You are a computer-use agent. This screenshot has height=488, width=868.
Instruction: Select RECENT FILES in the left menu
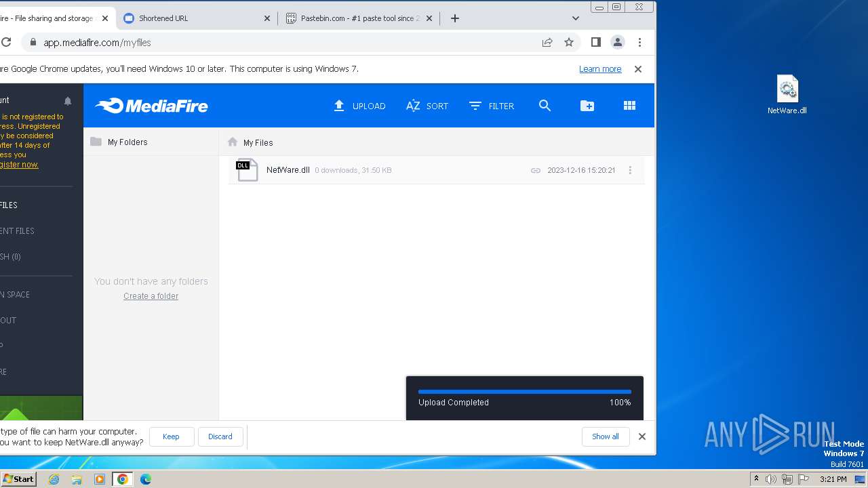coord(17,231)
